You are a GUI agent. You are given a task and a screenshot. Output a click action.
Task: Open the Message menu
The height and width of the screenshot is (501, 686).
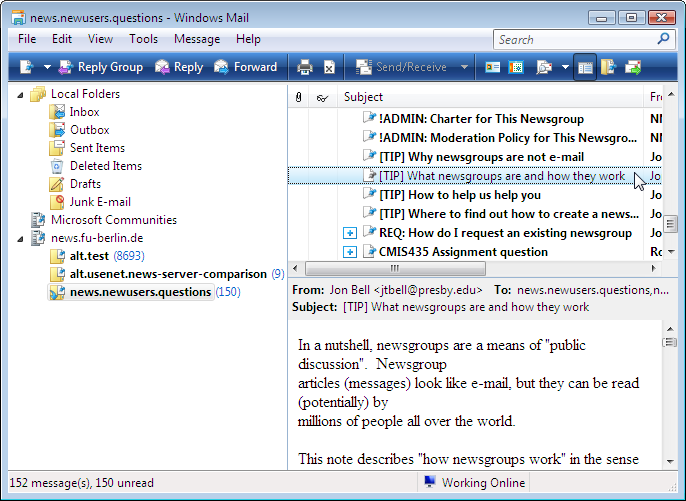coord(197,39)
